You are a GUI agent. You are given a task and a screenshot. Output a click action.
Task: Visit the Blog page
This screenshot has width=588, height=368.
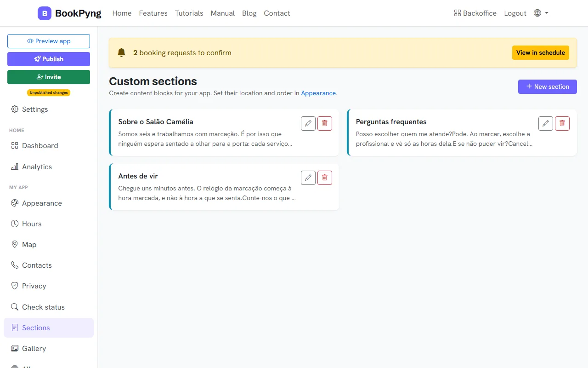click(x=249, y=13)
